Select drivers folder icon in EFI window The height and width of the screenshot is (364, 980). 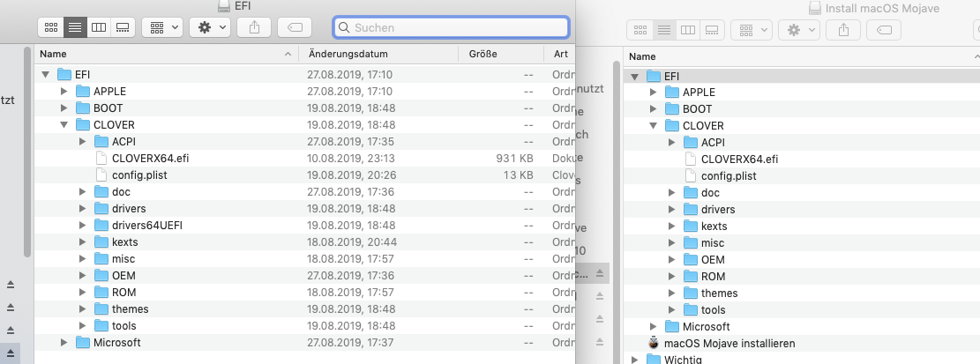101,209
